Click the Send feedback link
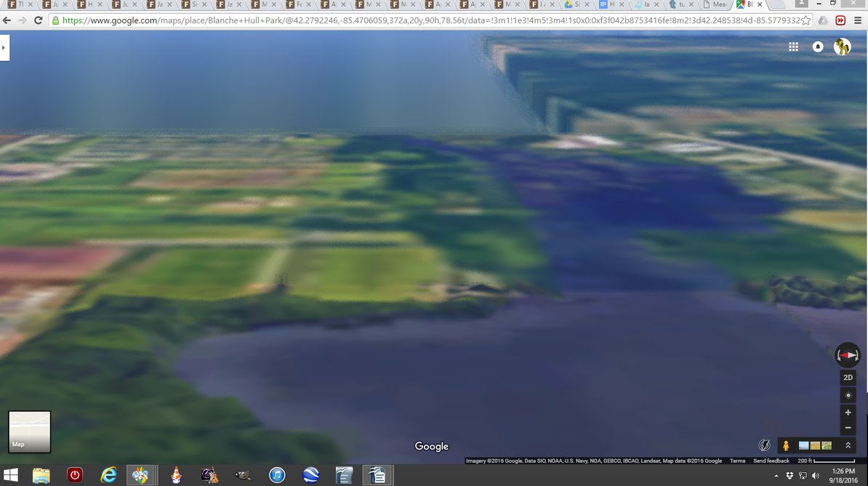 click(771, 461)
